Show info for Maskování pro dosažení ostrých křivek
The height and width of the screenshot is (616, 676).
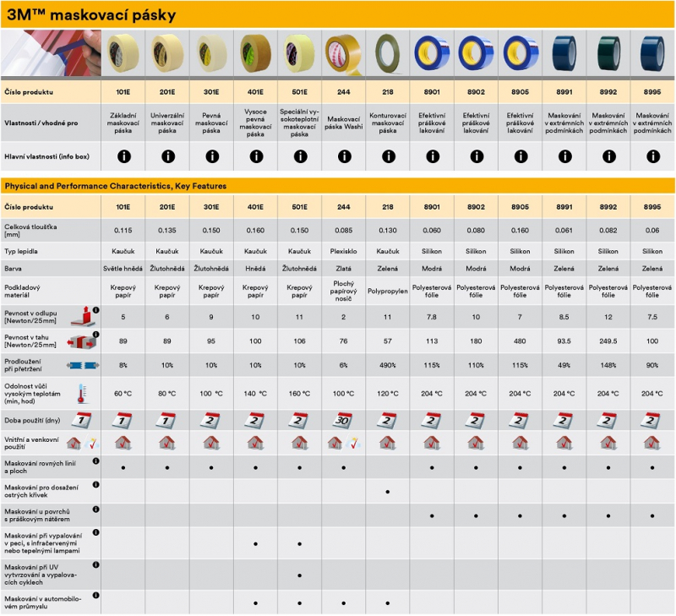click(96, 485)
